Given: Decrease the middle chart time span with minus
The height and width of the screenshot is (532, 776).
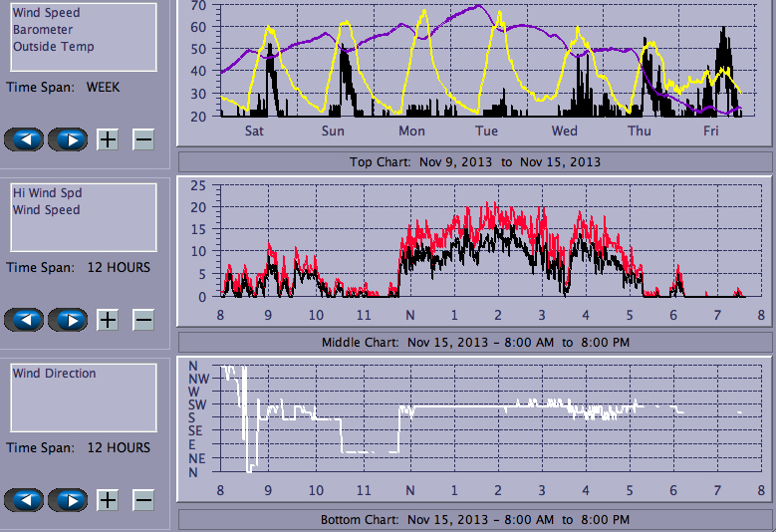Looking at the screenshot, I should coord(143,319).
